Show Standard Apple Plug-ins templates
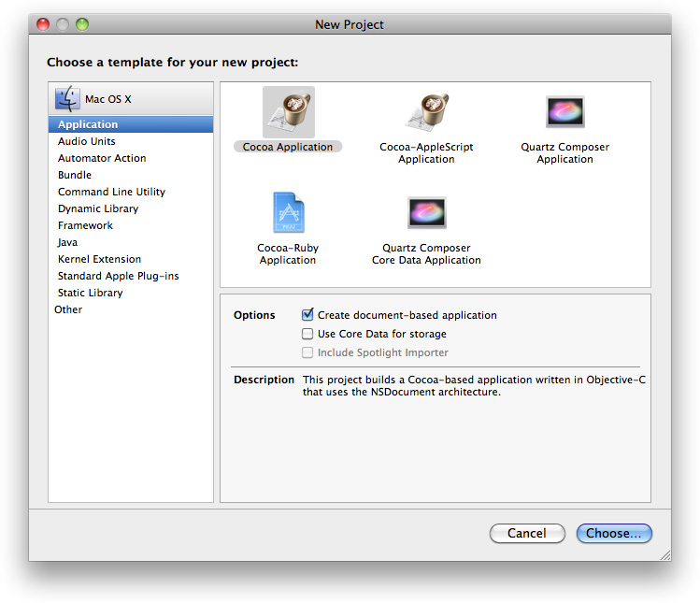Screen dimensions: 700x603 pyautogui.click(x=118, y=276)
